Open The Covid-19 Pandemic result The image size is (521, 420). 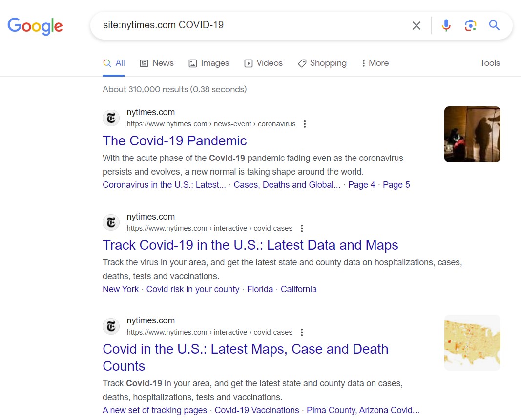[175, 141]
